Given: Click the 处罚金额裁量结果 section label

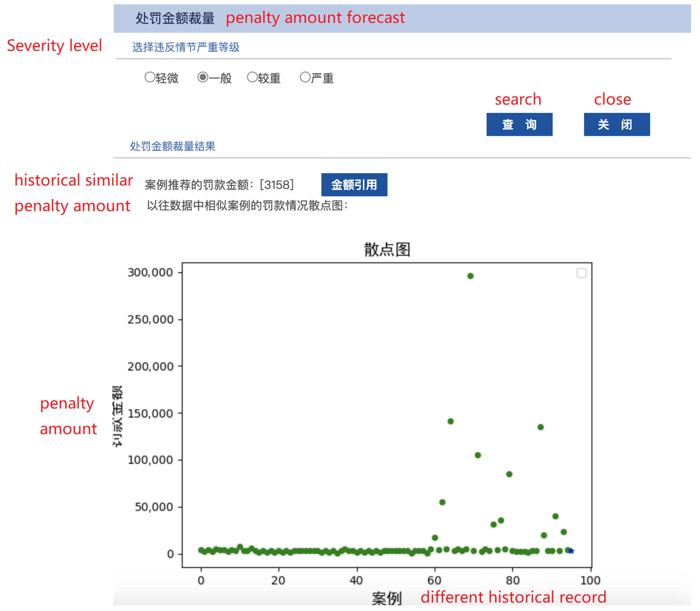Looking at the screenshot, I should pyautogui.click(x=172, y=146).
